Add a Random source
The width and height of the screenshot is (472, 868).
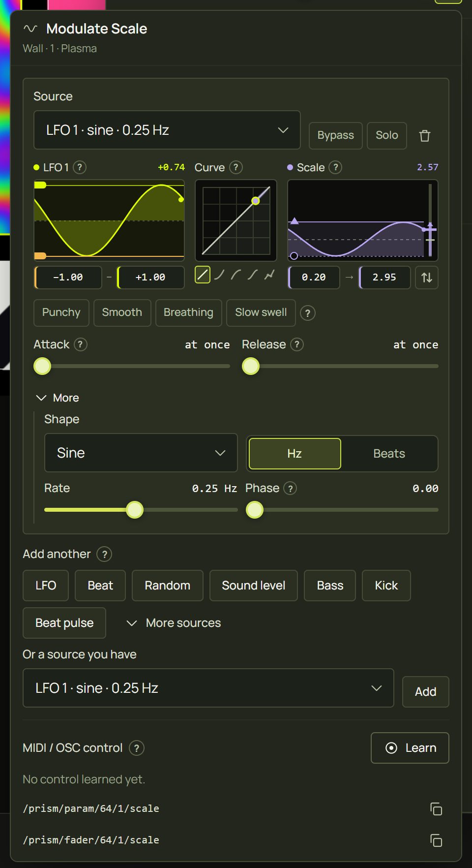[168, 586]
